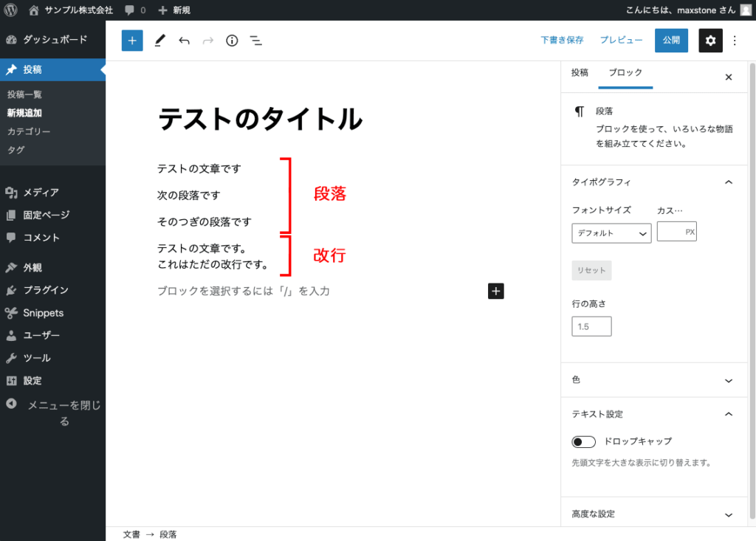Enable the ドロップキャップ toggle

click(583, 441)
